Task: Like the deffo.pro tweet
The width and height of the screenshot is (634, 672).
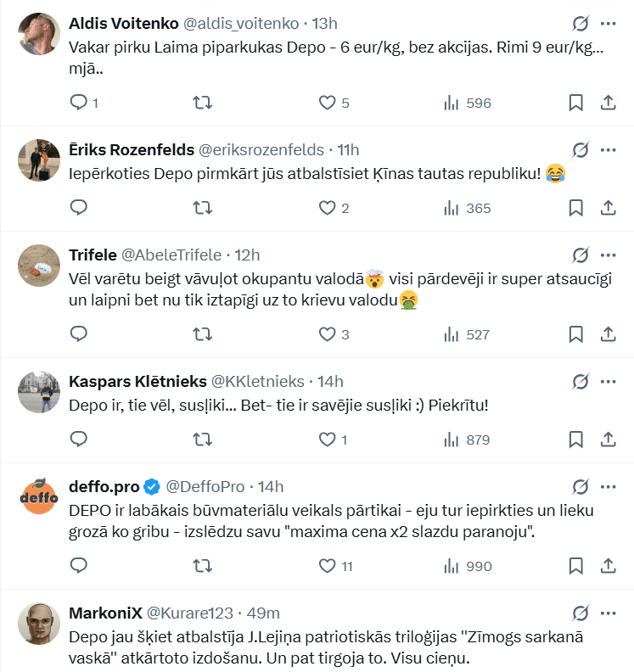Action: click(x=328, y=565)
